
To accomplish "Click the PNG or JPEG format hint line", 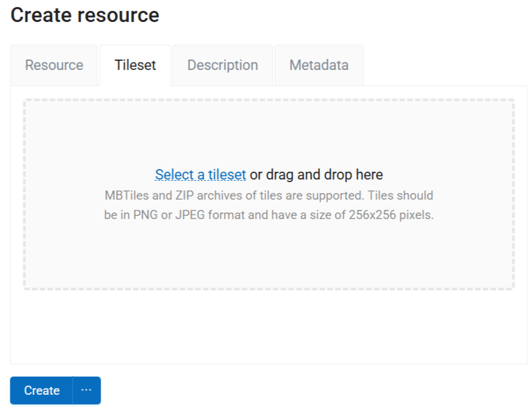I will point(269,215).
